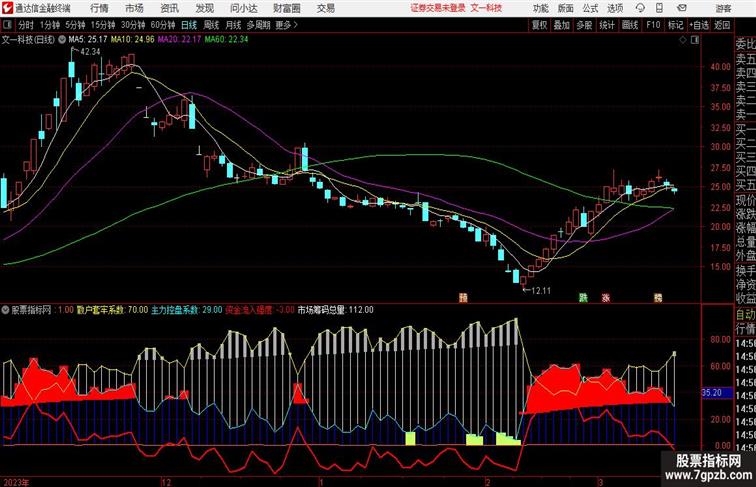Screen dimensions: 756x487
Task: Open the 发现 menu
Action: 204,8
